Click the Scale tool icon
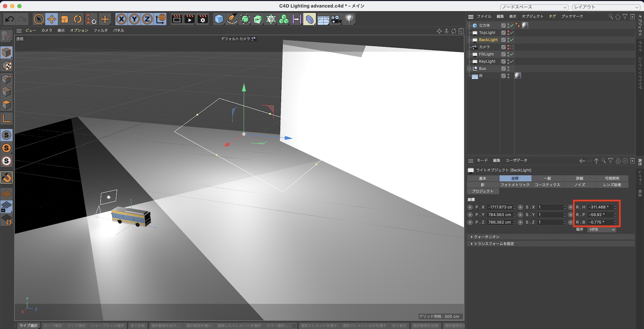 (x=65, y=19)
